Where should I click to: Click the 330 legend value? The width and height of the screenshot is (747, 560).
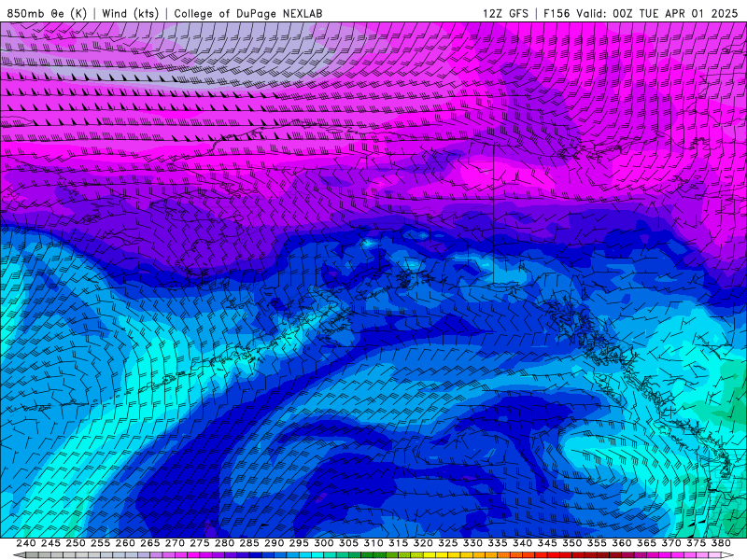472,543
